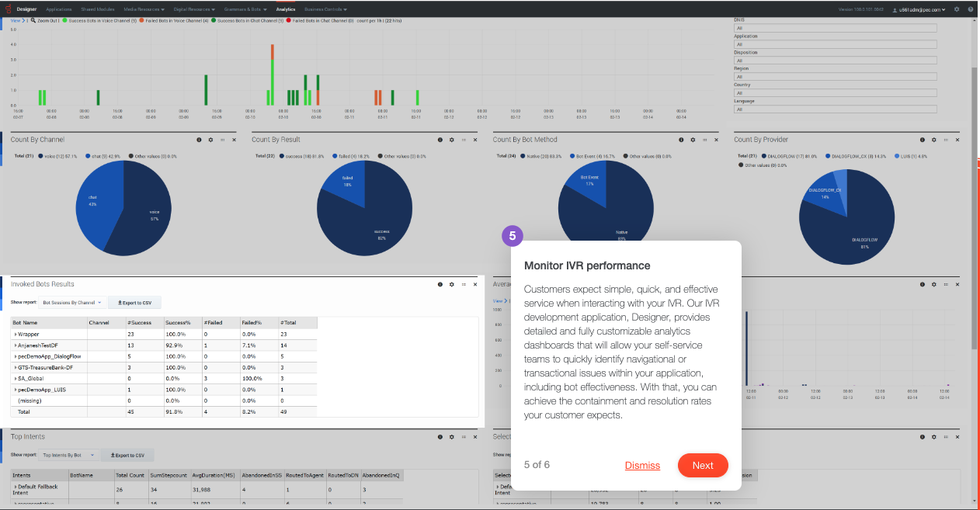
Task: Click the Zoom Out magnifier above the chart
Action: [33, 20]
